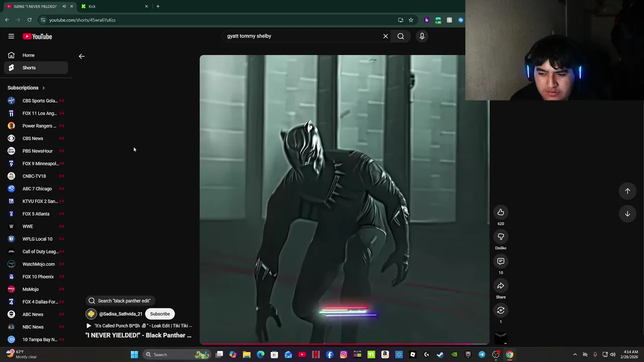
Task: Click the install app icon in the address bar
Action: pyautogui.click(x=400, y=20)
